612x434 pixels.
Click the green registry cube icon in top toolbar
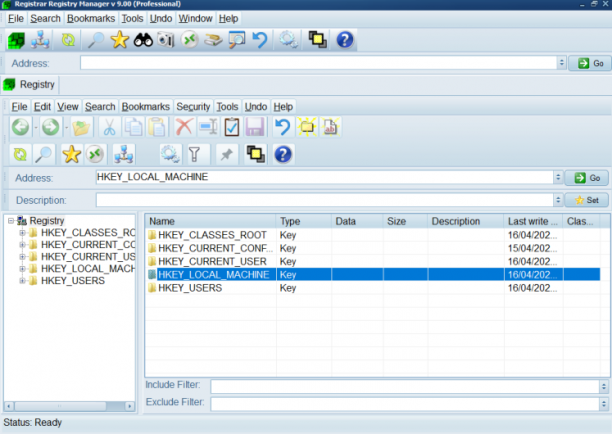pyautogui.click(x=16, y=40)
